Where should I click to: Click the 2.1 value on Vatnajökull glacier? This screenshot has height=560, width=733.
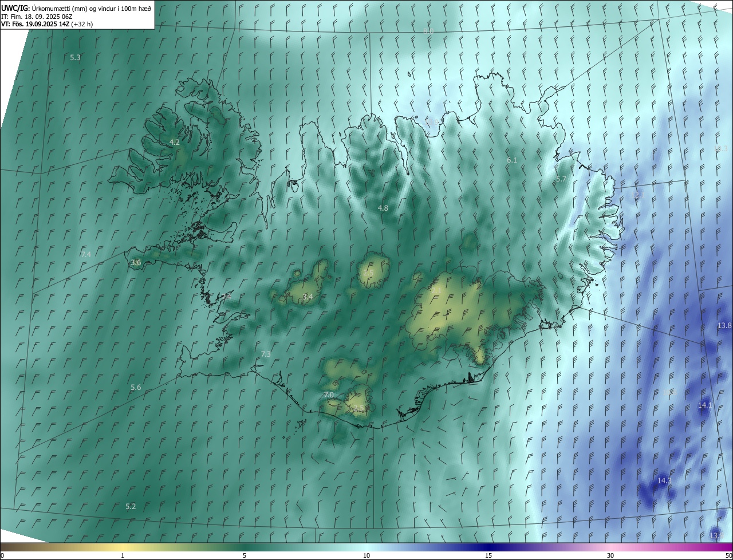click(x=436, y=291)
